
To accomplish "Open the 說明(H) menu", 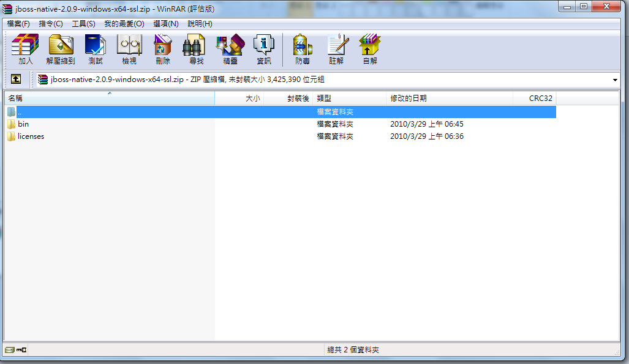I will coord(200,24).
